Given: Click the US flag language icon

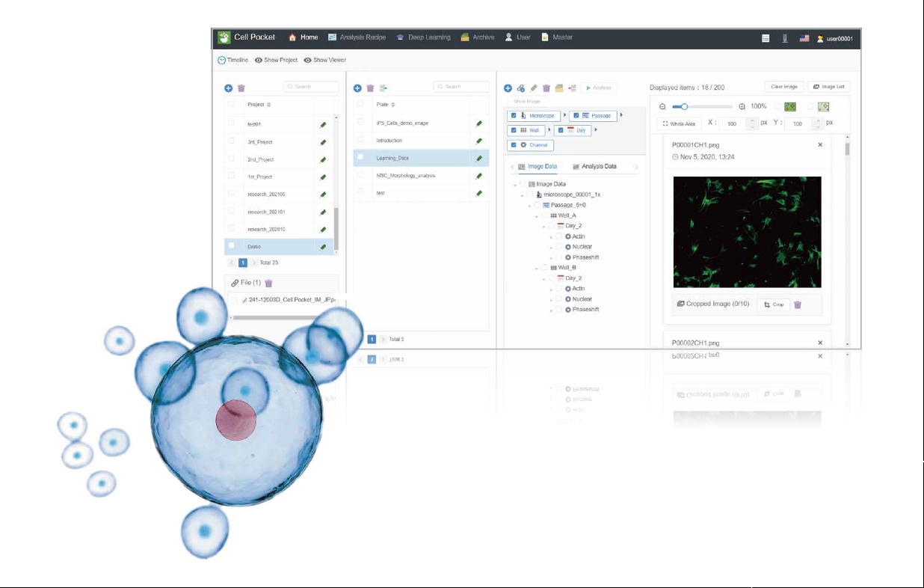Looking at the screenshot, I should [804, 38].
